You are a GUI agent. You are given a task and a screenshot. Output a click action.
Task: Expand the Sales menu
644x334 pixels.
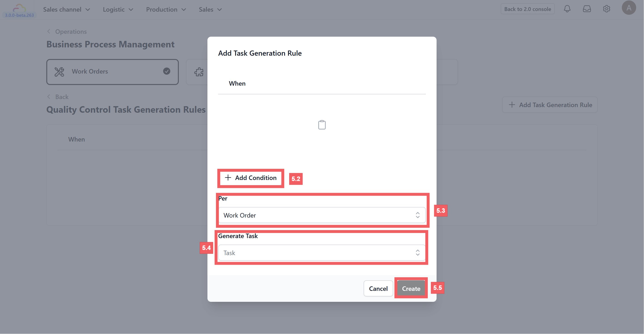(210, 9)
